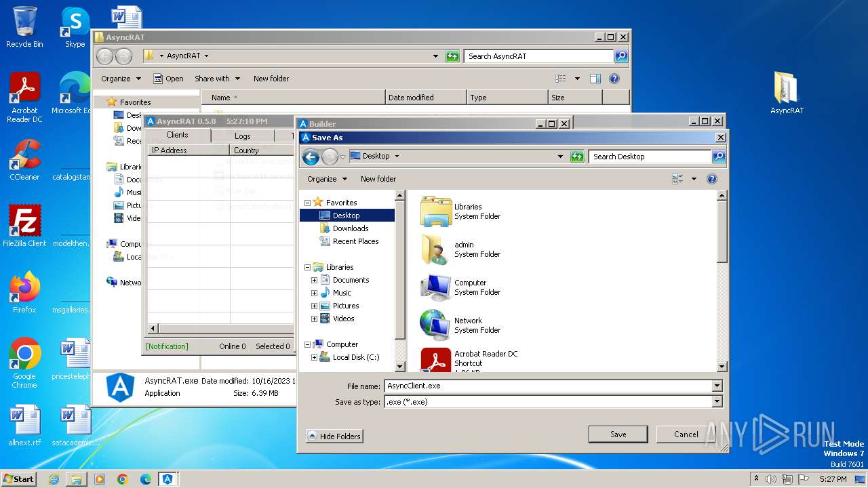Open AsyncRAT folder on desktop

coord(787,93)
